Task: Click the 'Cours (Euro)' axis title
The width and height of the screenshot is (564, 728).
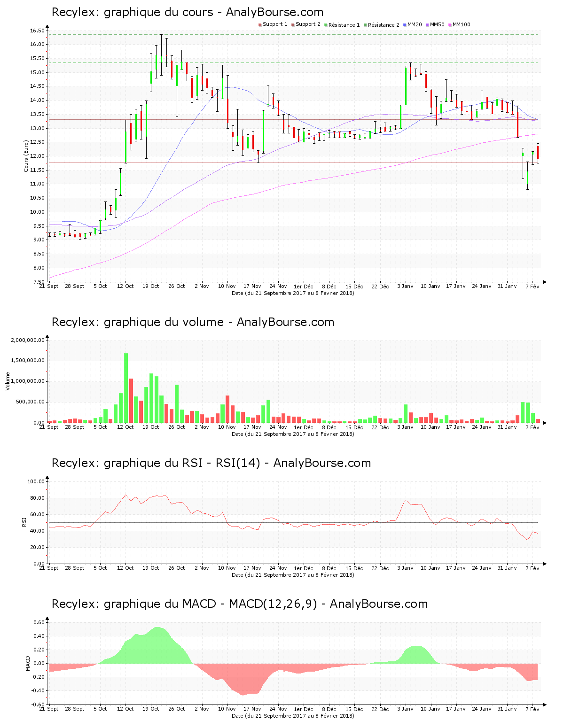Action: 26,156
